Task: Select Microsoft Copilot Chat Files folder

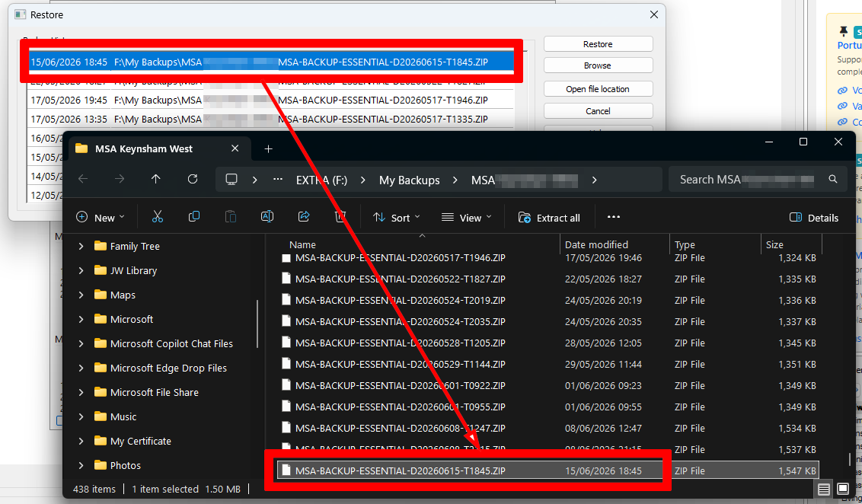Action: 171,343
